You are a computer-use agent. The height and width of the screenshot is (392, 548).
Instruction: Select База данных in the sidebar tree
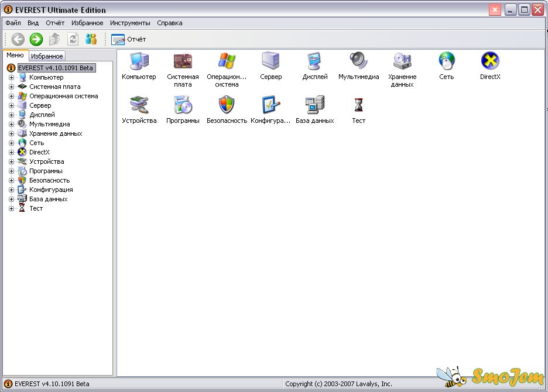coord(48,199)
